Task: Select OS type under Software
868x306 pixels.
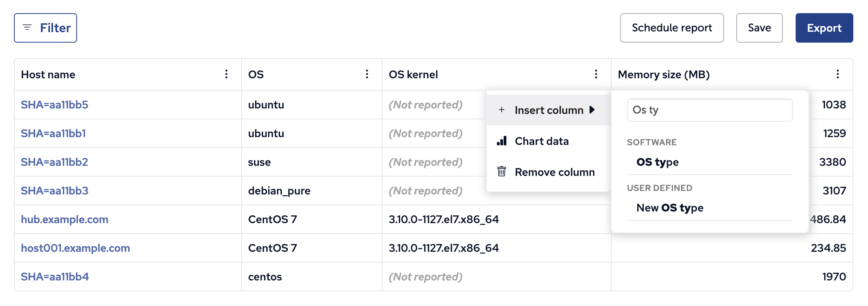Action: [657, 162]
